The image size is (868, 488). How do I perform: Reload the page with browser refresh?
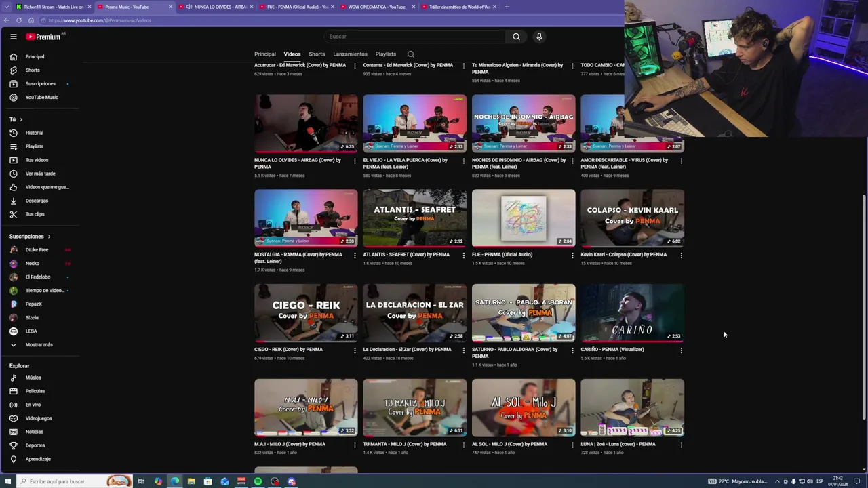pyautogui.click(x=19, y=20)
